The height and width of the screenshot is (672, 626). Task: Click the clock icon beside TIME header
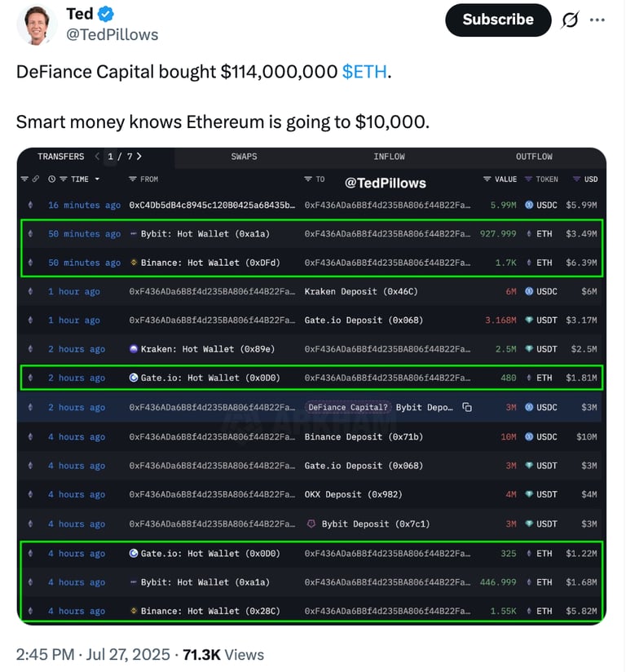pos(51,179)
